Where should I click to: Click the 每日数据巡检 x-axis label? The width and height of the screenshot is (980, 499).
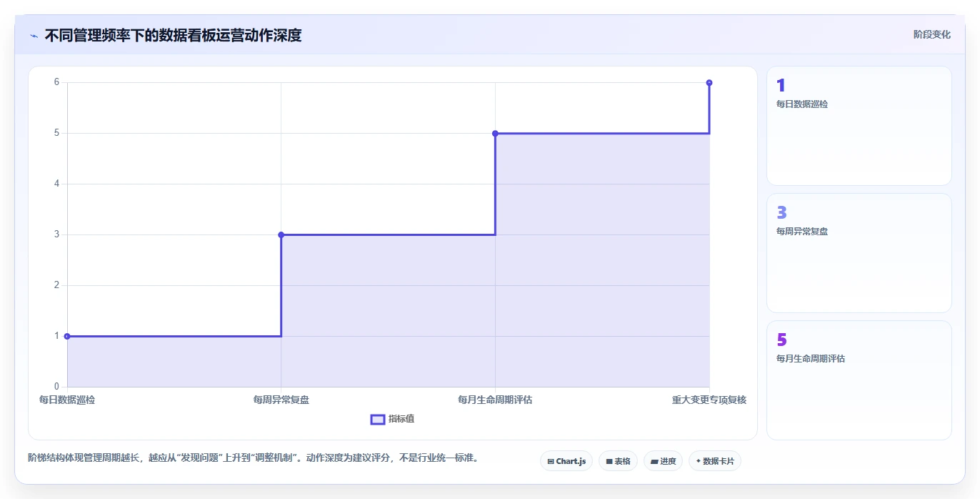coord(67,400)
